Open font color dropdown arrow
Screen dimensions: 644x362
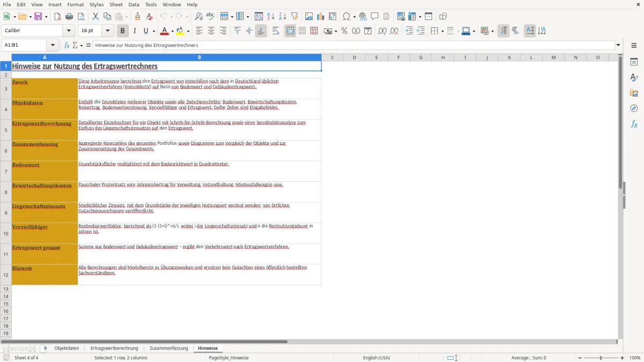172,31
